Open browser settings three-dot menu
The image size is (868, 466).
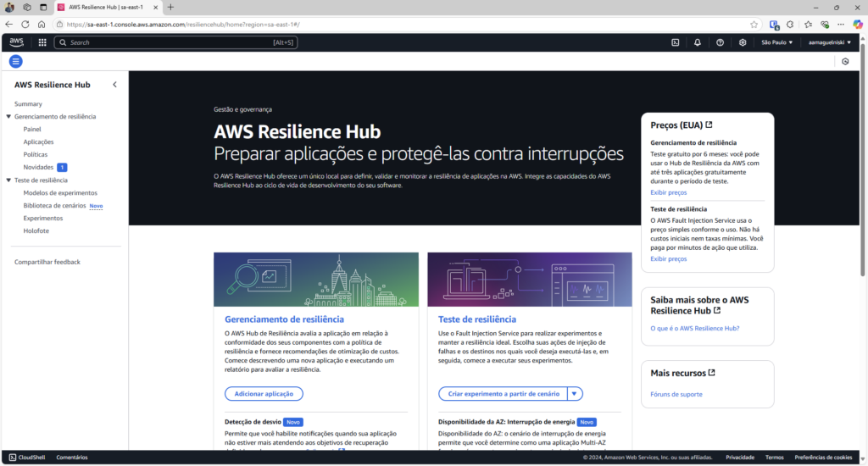(841, 25)
